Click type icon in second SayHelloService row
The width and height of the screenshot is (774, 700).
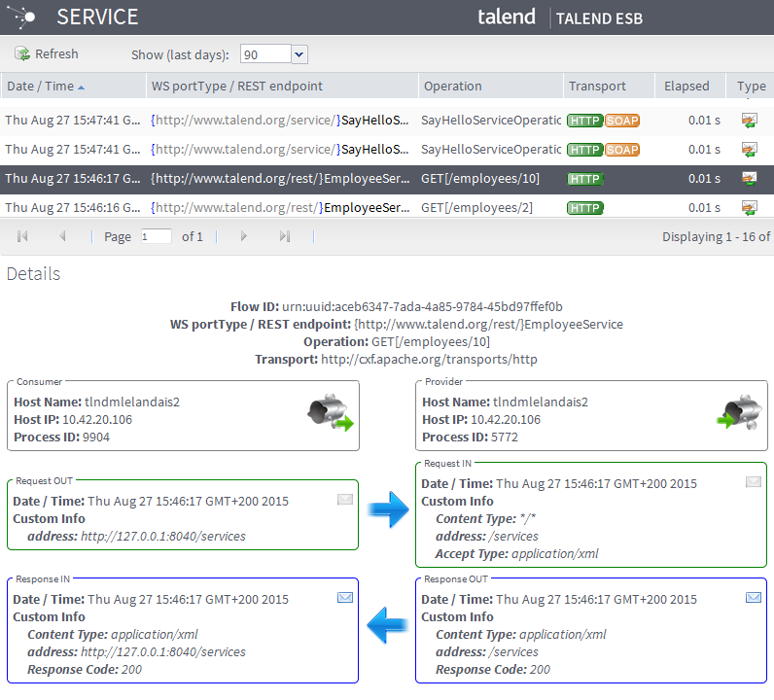point(750,149)
